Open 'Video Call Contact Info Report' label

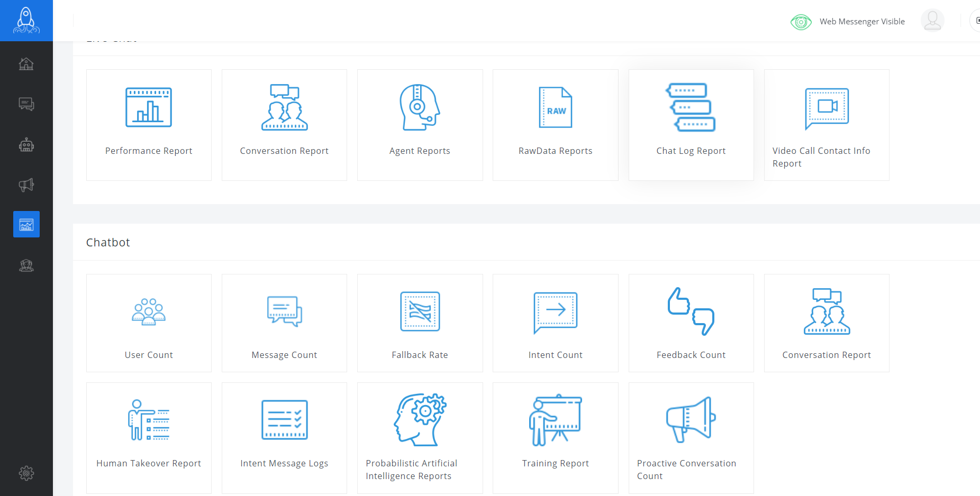(x=821, y=157)
